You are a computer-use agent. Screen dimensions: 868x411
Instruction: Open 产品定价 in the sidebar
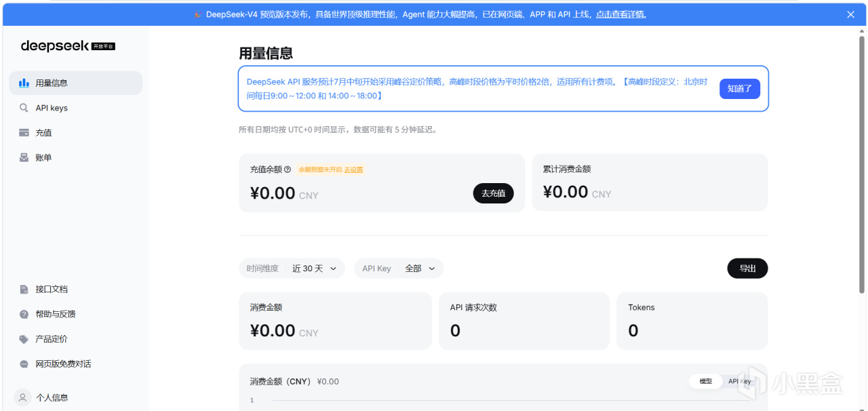pyautogui.click(x=76, y=339)
